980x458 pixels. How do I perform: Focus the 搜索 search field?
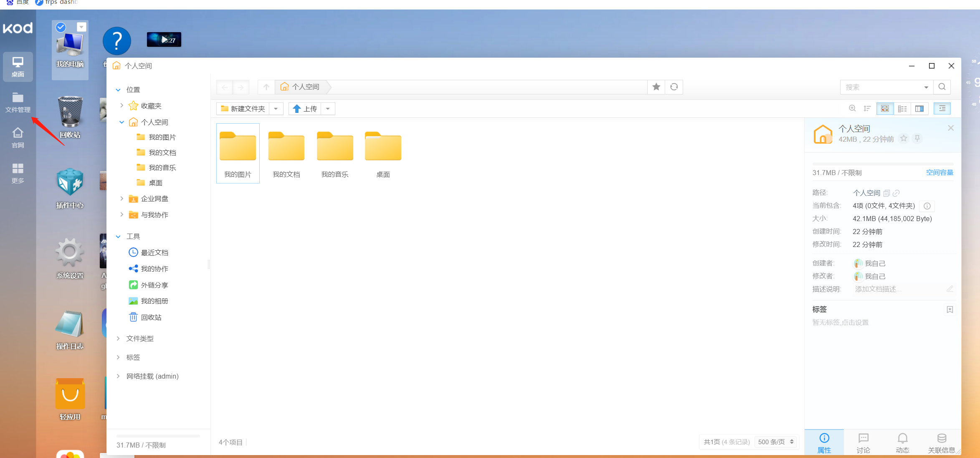click(x=881, y=87)
